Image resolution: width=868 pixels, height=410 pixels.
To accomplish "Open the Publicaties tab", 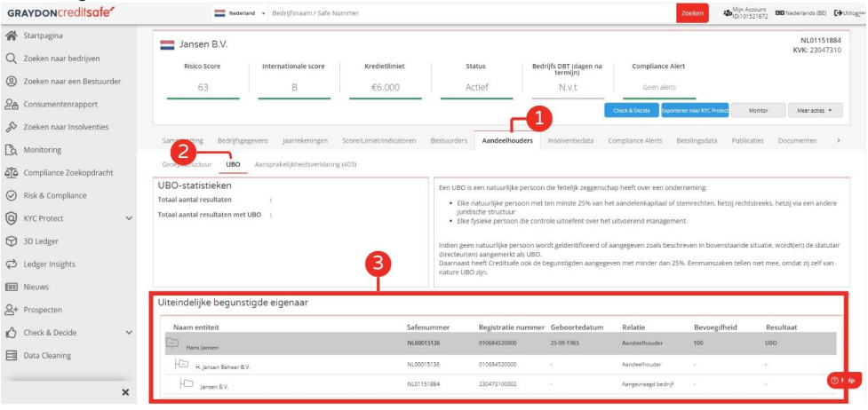I will (747, 140).
